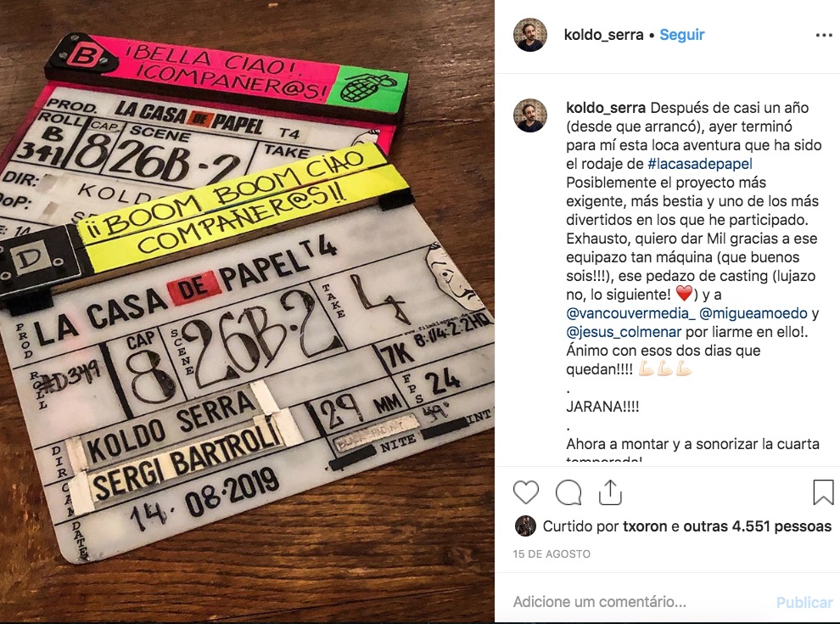840x624 pixels.
Task: Visit the @migueamoedo profile mention
Action: point(753,313)
